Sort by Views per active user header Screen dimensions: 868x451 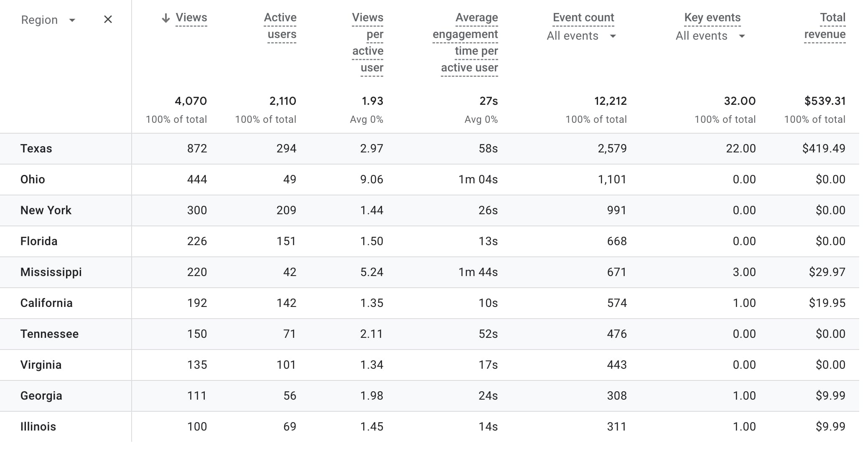click(x=368, y=42)
